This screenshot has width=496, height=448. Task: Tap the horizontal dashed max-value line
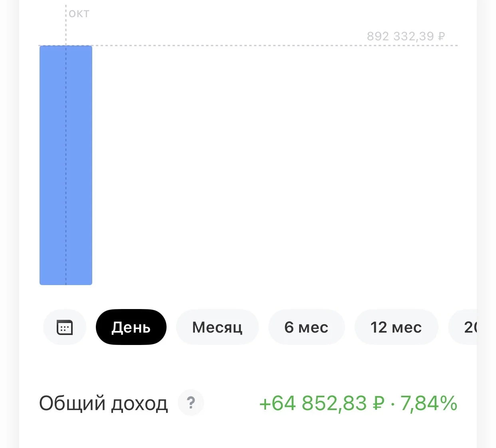248,46
